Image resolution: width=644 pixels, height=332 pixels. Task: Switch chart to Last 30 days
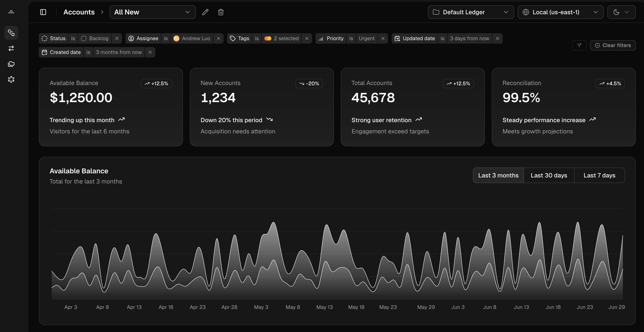click(549, 175)
